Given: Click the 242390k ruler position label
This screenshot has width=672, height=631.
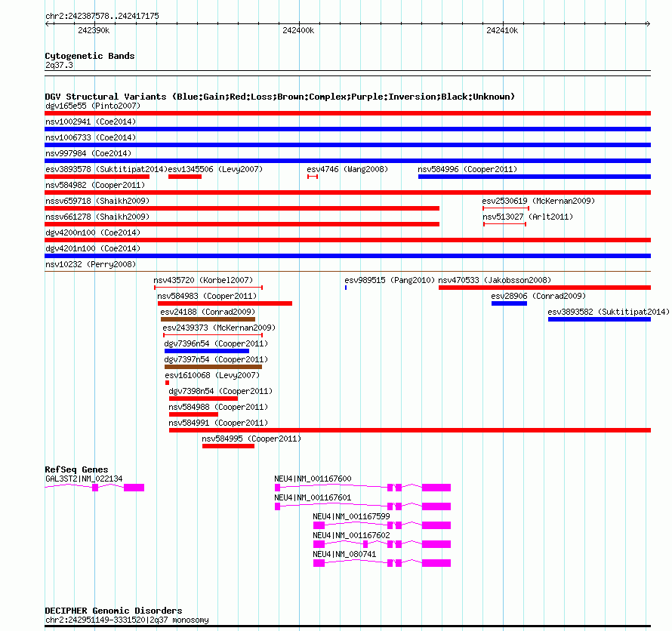Looking at the screenshot, I should tap(94, 30).
